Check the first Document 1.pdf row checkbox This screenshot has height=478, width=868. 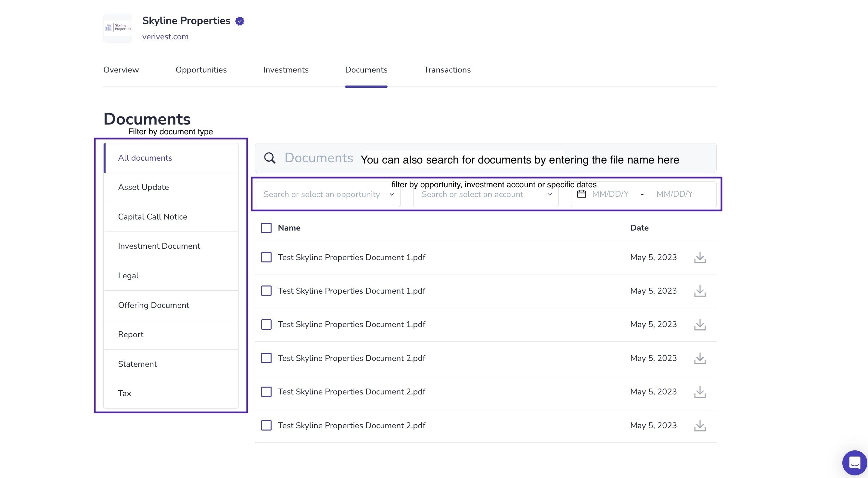(x=266, y=258)
